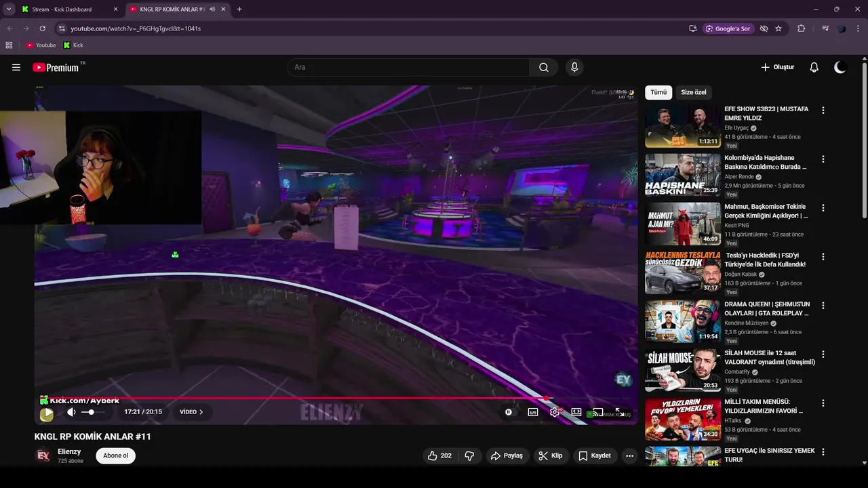Open options for Kolombiya'da Hapishane video
Image resolution: width=868 pixels, height=488 pixels.
point(823,159)
